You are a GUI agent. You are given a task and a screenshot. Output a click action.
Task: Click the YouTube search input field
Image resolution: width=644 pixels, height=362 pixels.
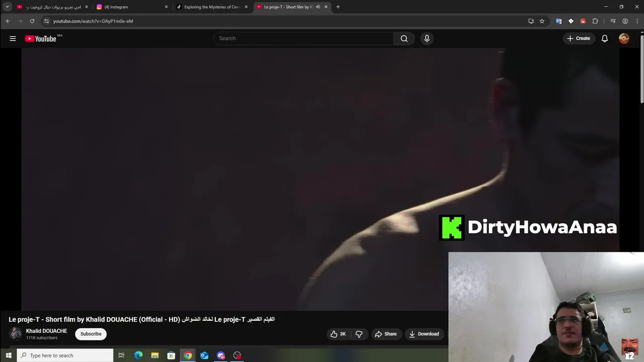[x=303, y=38]
